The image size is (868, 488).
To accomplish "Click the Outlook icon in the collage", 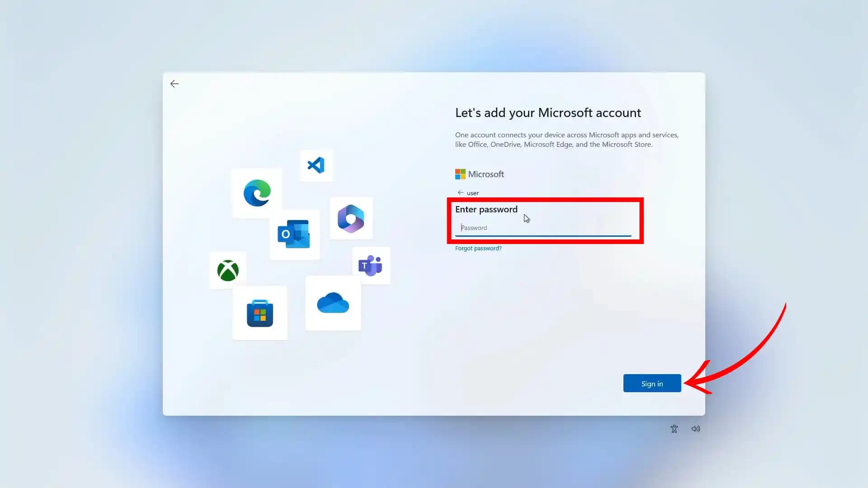I will [295, 234].
